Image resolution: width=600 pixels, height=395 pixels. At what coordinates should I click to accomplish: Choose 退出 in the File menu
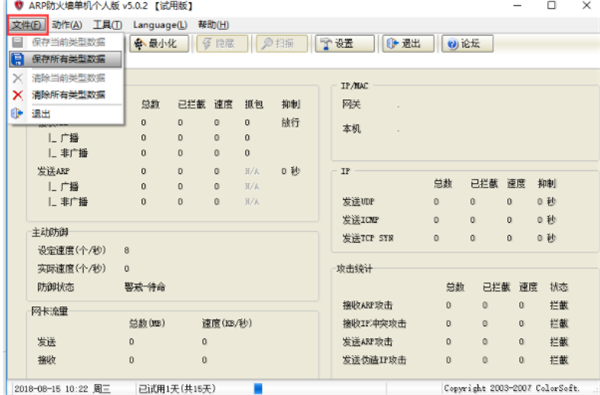coord(66,114)
